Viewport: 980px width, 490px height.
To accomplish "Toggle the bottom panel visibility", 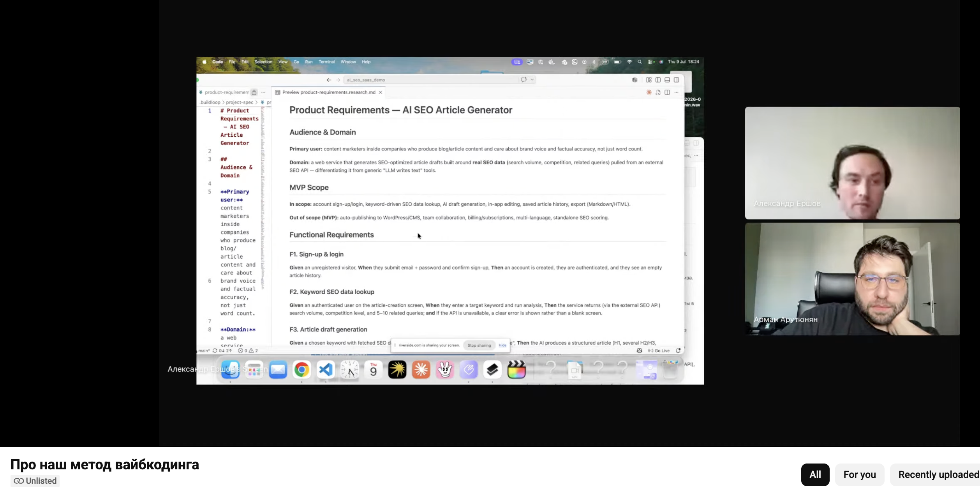I will (667, 80).
